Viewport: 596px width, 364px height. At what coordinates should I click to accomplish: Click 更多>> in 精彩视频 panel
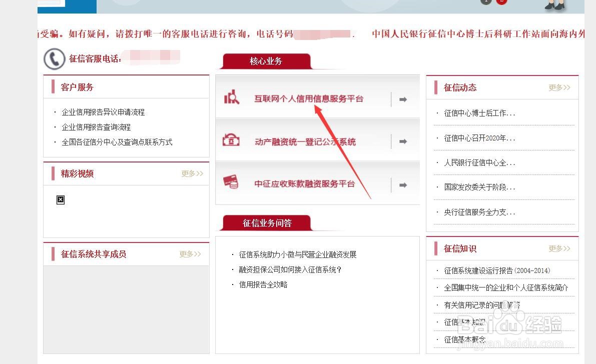point(192,173)
